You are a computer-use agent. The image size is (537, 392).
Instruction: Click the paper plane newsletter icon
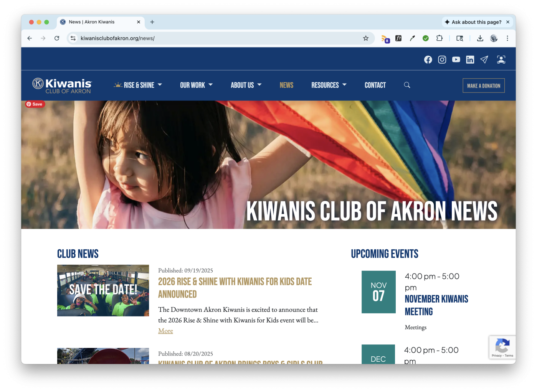click(x=484, y=59)
